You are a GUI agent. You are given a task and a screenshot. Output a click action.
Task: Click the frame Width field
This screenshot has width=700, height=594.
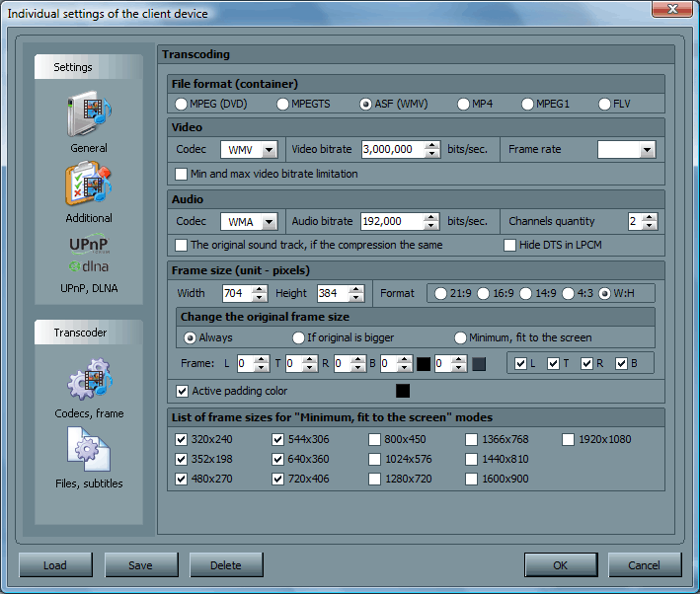237,293
